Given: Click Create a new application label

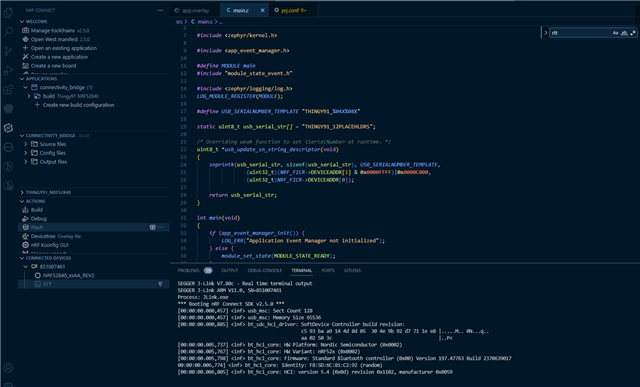Looking at the screenshot, I should tap(59, 57).
